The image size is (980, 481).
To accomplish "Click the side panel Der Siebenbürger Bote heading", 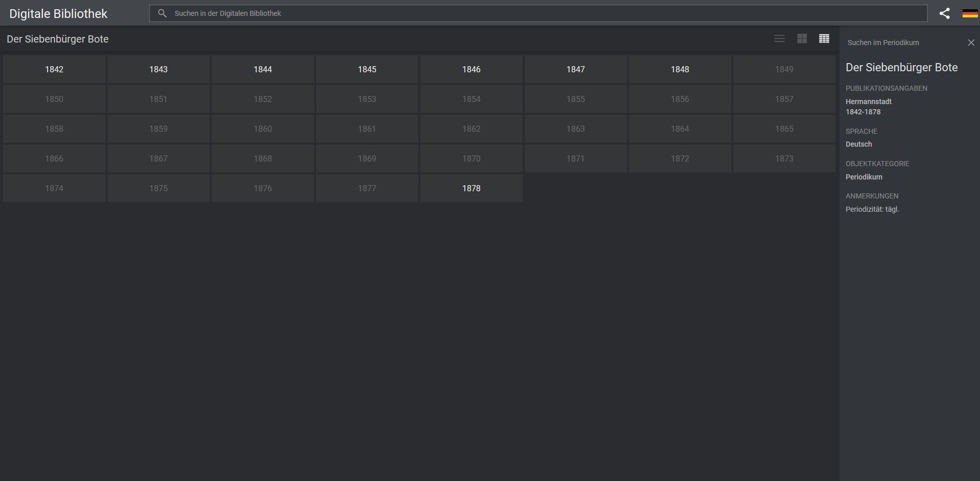I will click(902, 68).
